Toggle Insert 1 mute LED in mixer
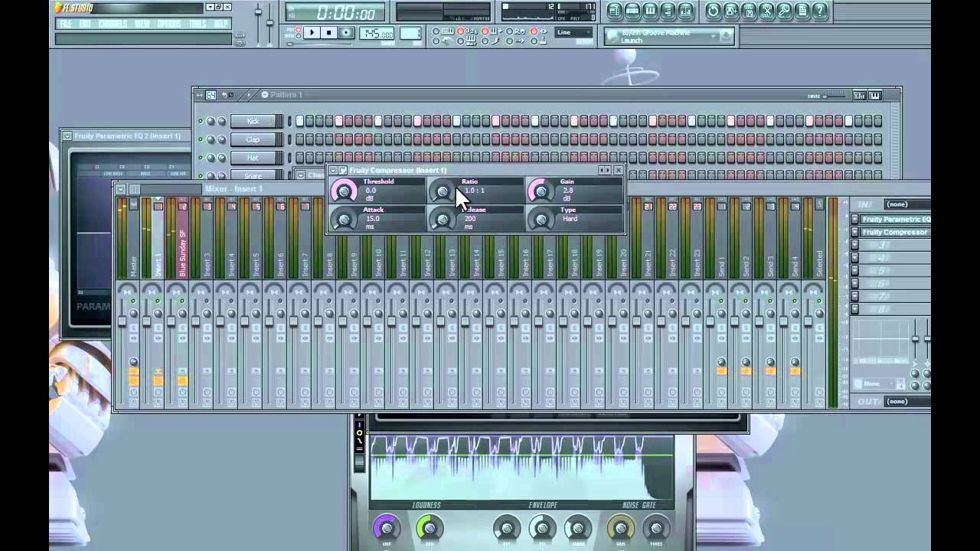The width and height of the screenshot is (980, 551). pos(158,302)
